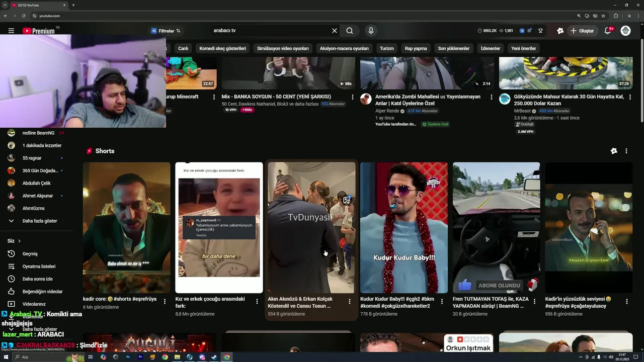The image size is (644, 362).
Task: Open the list icon beside blue badge
Action: tap(529, 31)
